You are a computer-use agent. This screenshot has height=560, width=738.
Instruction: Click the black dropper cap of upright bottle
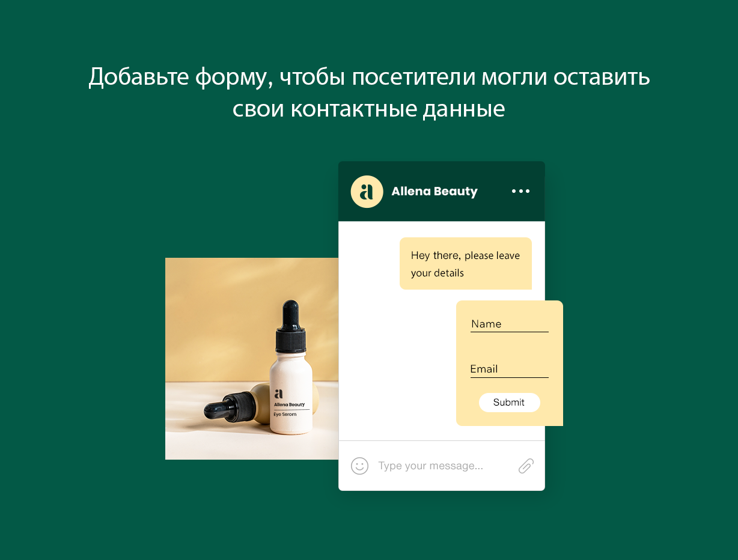(291, 326)
